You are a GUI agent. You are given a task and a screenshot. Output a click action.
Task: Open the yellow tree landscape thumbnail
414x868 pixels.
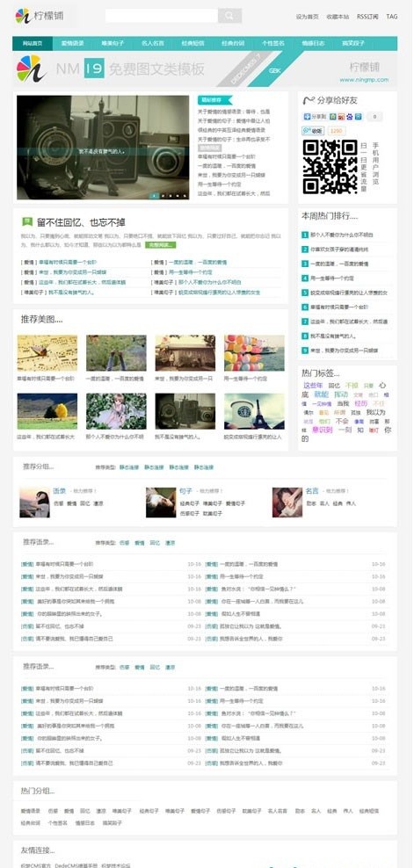(x=47, y=411)
